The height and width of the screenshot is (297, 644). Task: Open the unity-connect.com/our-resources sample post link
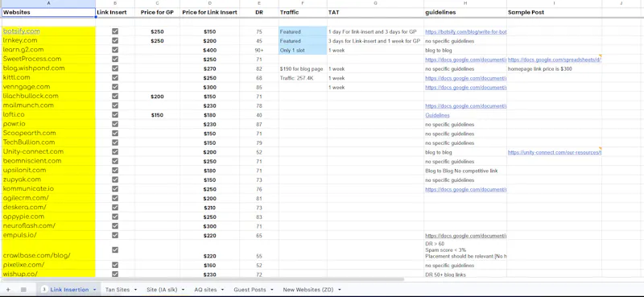point(555,152)
